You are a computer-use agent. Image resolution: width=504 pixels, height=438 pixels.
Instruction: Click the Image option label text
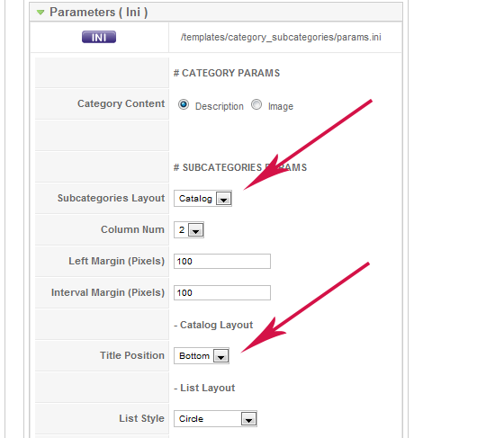pyautogui.click(x=281, y=106)
